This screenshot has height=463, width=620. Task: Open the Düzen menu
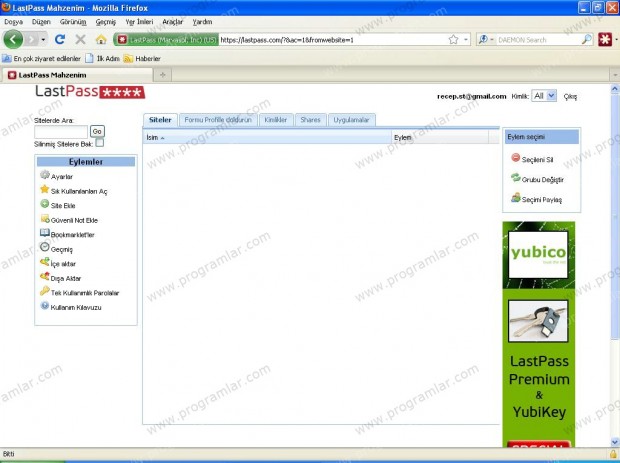click(41, 22)
